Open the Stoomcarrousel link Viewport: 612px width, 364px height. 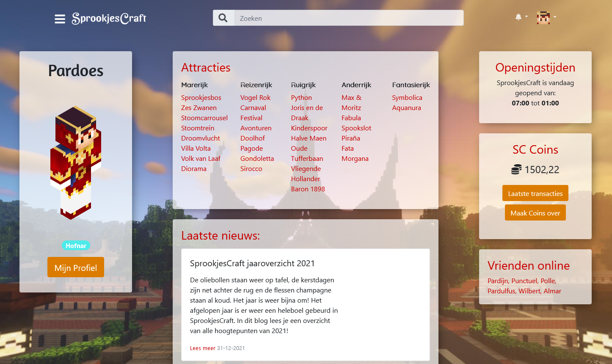[204, 118]
